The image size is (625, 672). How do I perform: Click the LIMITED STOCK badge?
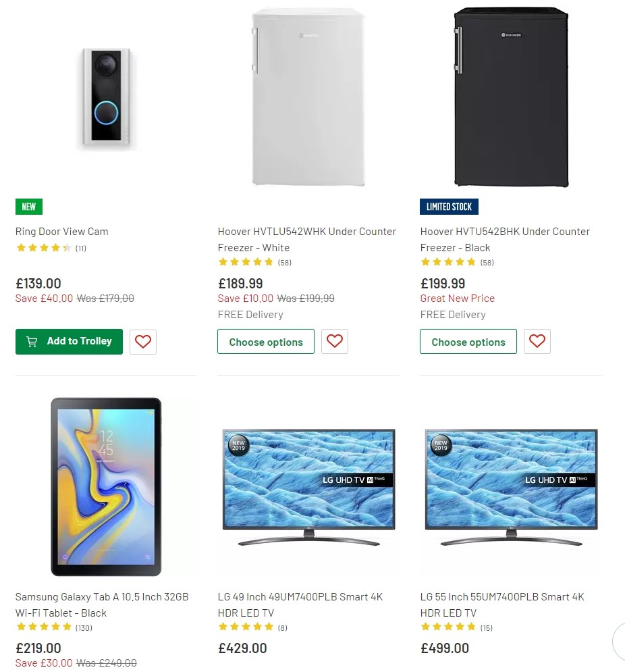tap(448, 207)
